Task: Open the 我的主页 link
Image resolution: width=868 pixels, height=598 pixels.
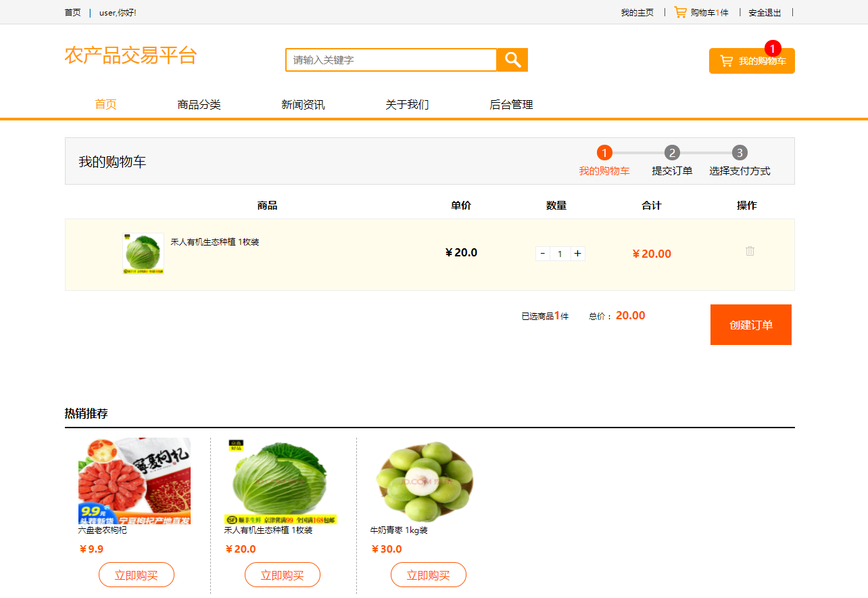Action: tap(636, 11)
